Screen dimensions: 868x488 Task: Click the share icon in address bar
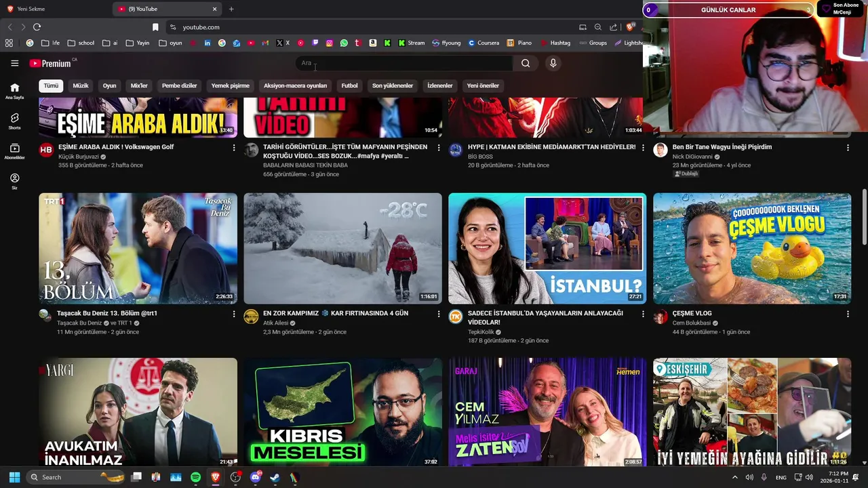coord(613,27)
